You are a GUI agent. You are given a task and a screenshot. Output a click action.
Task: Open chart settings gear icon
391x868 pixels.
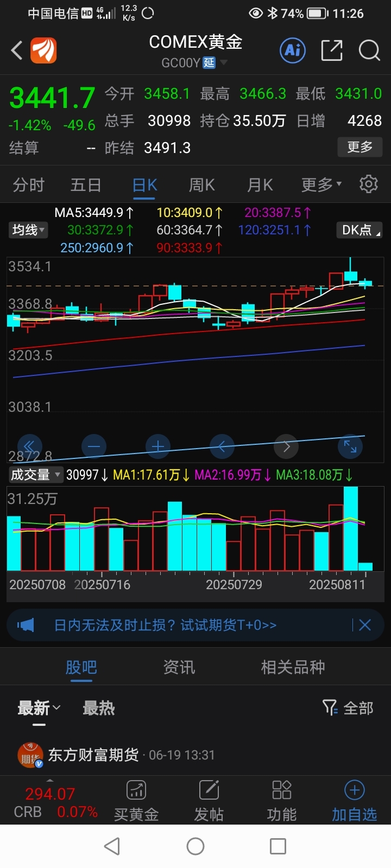[x=369, y=184]
